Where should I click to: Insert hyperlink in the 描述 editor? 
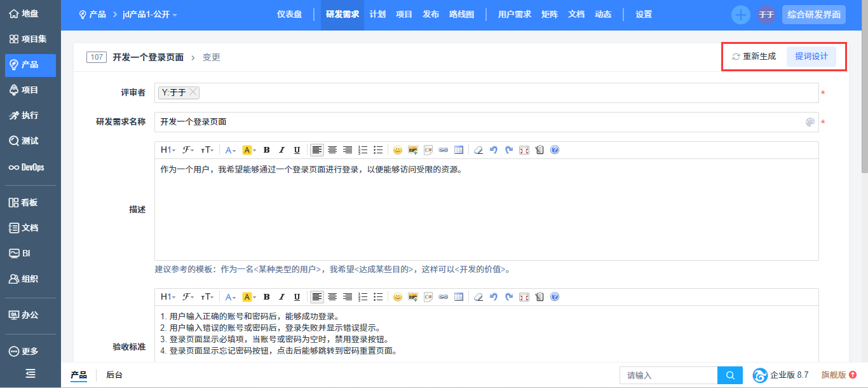point(444,150)
